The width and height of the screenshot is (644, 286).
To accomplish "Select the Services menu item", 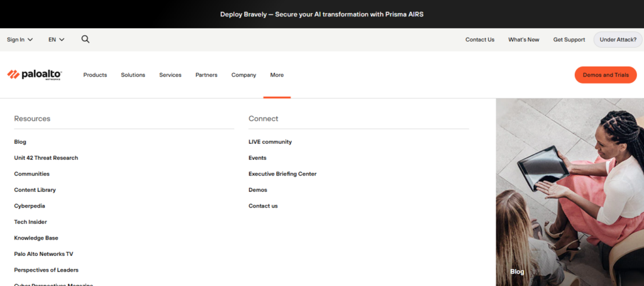I will click(x=170, y=75).
